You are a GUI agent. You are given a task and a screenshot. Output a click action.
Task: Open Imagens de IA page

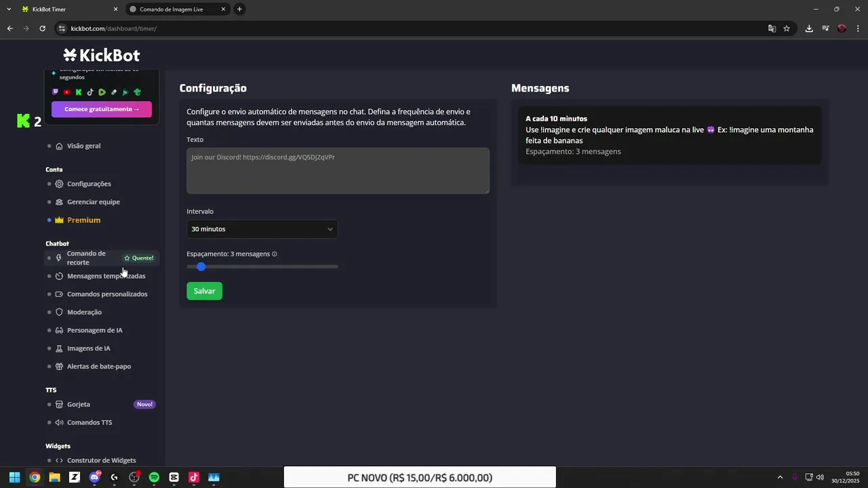tap(88, 348)
